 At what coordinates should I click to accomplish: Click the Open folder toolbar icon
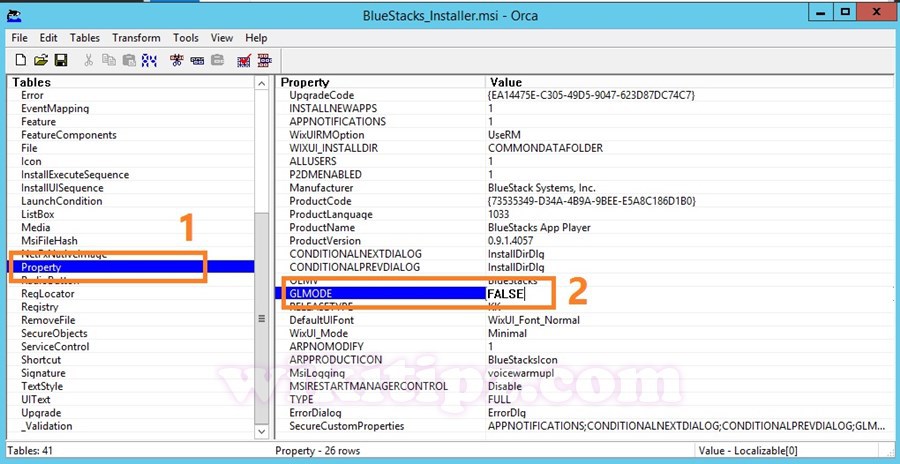(41, 60)
